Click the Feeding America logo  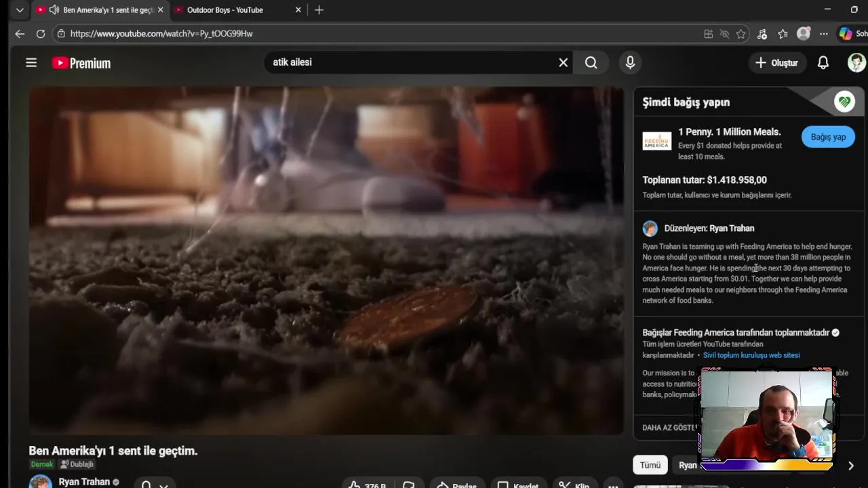coord(656,140)
